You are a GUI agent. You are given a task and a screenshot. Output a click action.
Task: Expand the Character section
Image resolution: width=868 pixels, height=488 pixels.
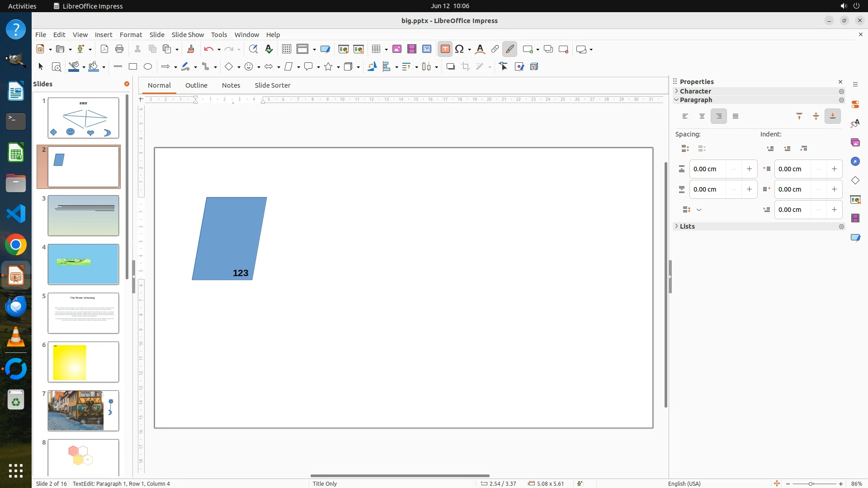(x=695, y=91)
